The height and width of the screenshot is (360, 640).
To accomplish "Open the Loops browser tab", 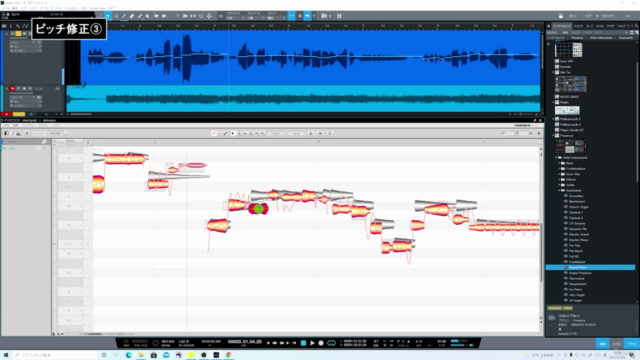I will [x=589, y=26].
